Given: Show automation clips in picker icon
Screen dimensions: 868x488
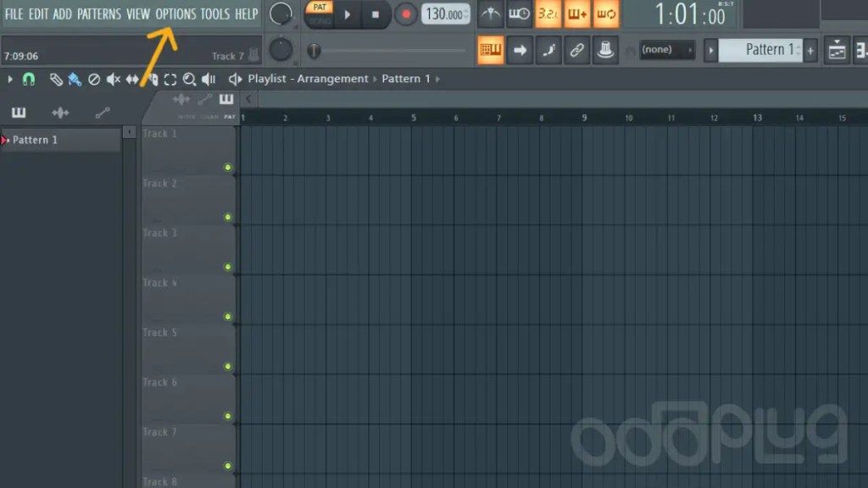Looking at the screenshot, I should pos(103,113).
